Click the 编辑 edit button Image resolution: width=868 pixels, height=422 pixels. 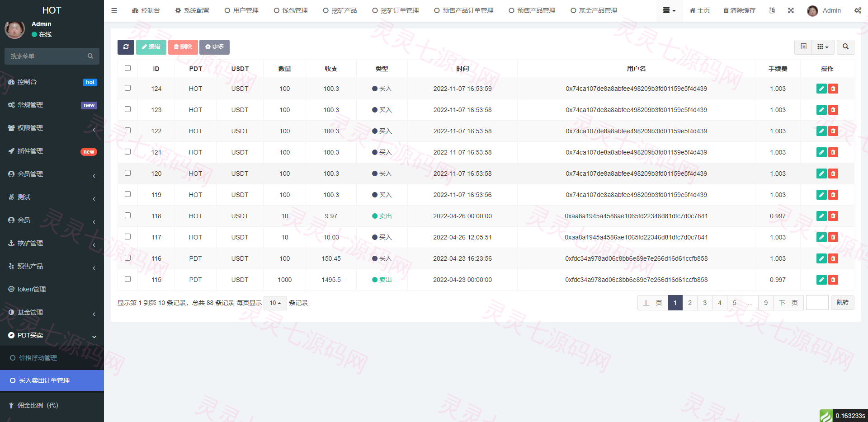click(151, 47)
